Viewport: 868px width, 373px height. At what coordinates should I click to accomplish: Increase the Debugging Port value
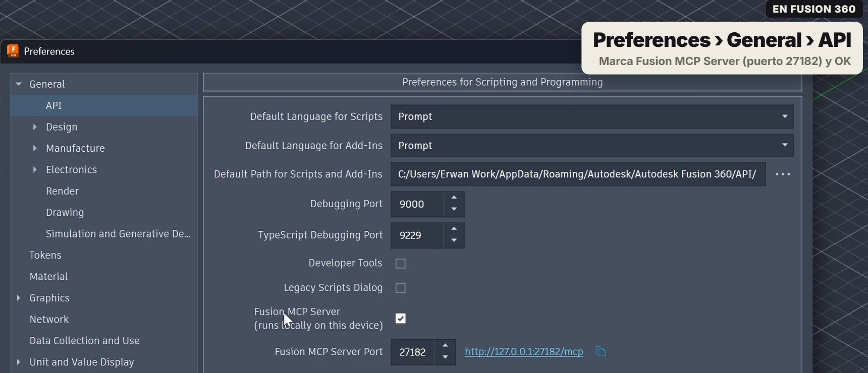pyautogui.click(x=454, y=198)
